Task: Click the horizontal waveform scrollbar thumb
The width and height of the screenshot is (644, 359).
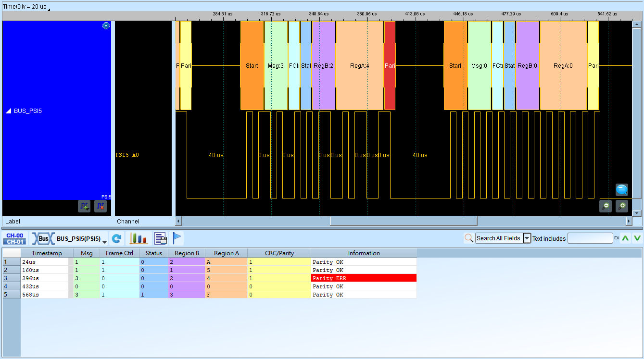Action: click(404, 221)
